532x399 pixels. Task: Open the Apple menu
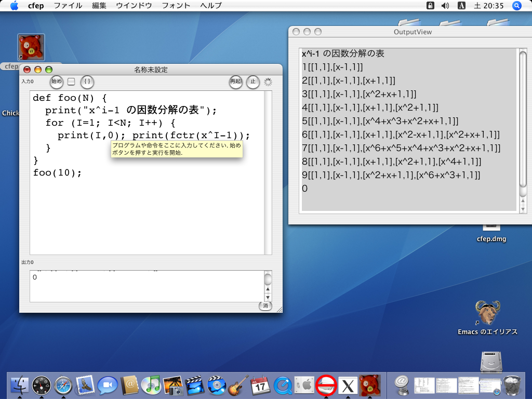tap(14, 6)
